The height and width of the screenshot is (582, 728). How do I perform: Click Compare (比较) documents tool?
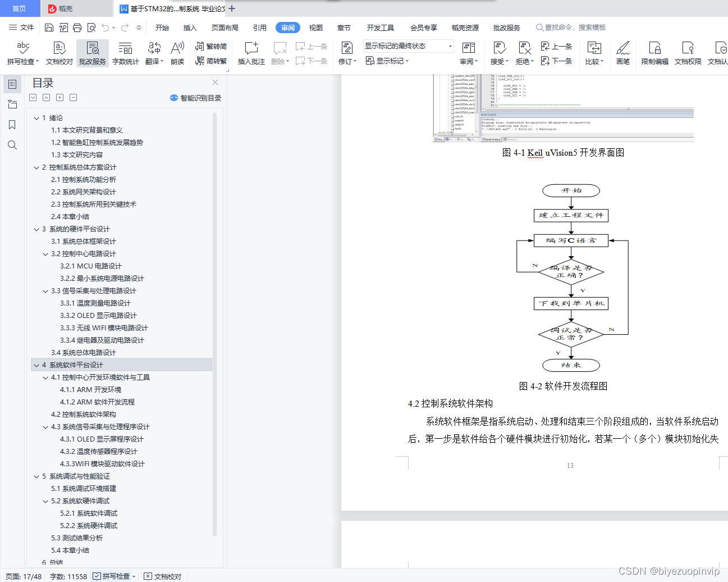(x=594, y=53)
